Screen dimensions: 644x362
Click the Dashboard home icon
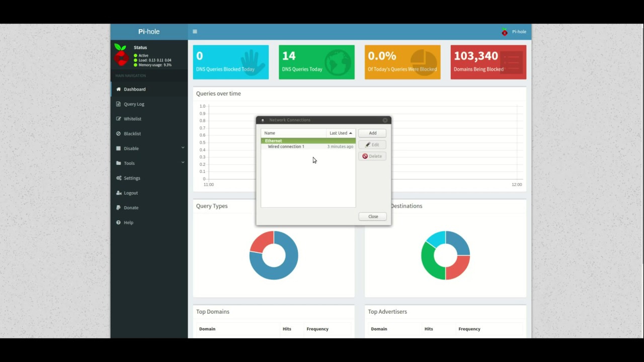119,89
